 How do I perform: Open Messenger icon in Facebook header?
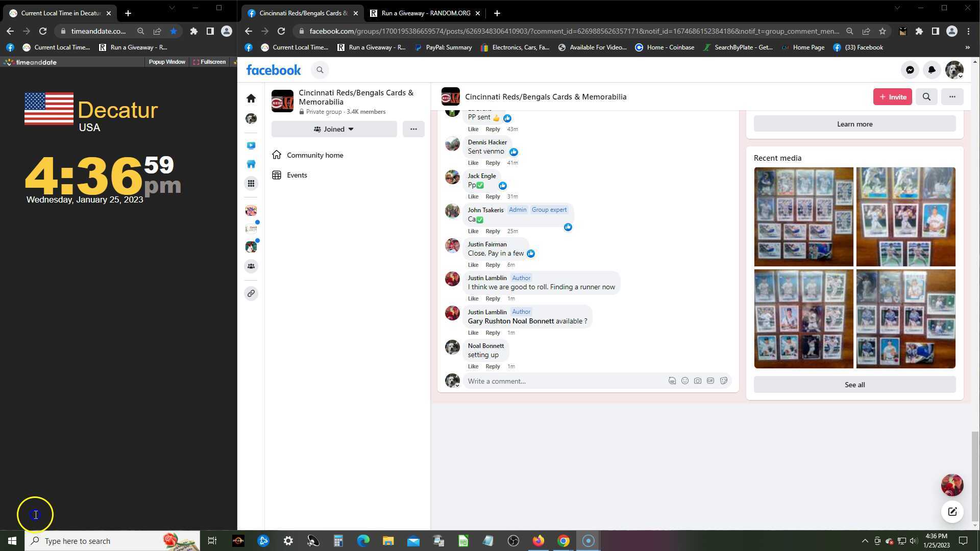(910, 70)
